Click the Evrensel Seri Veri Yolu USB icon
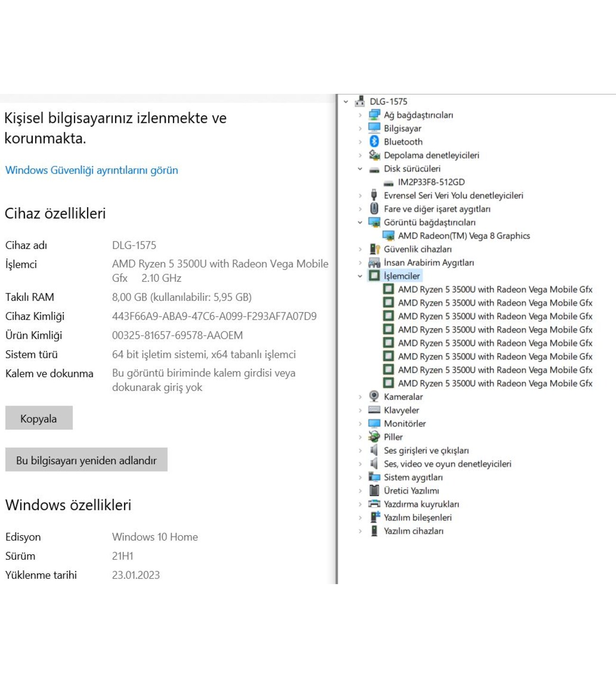Viewport: 616px width, 678px height. pyautogui.click(x=374, y=195)
